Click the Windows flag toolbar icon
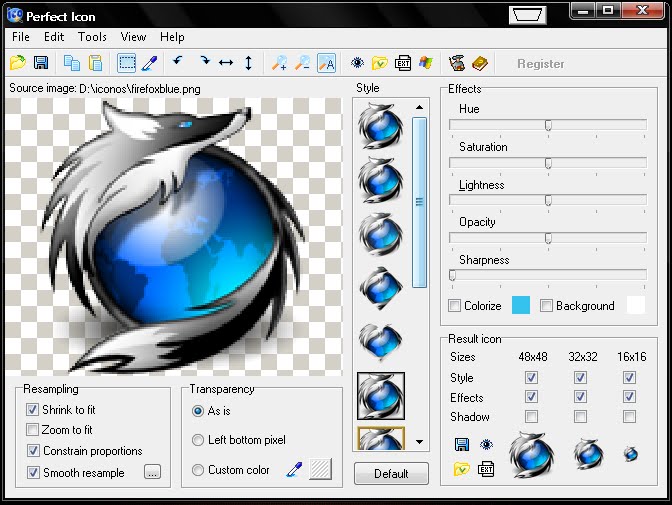 (x=426, y=63)
